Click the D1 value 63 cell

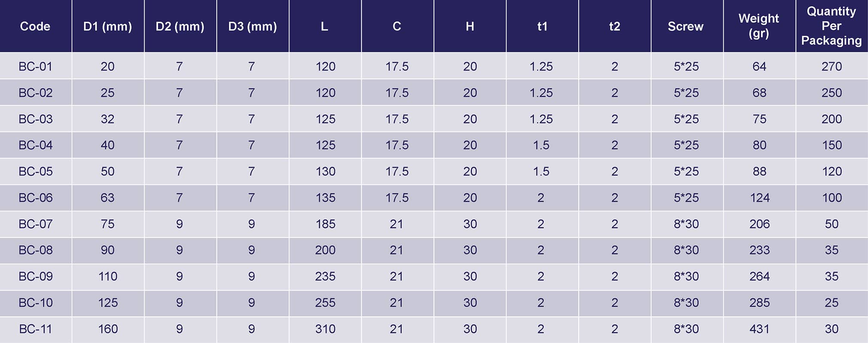pos(107,198)
